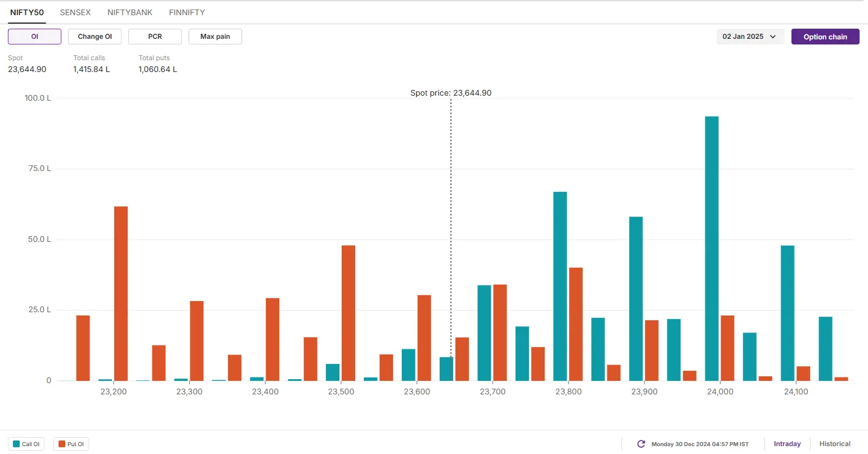Click the 24,000 strike put OI bar
The image size is (868, 454).
click(x=727, y=348)
